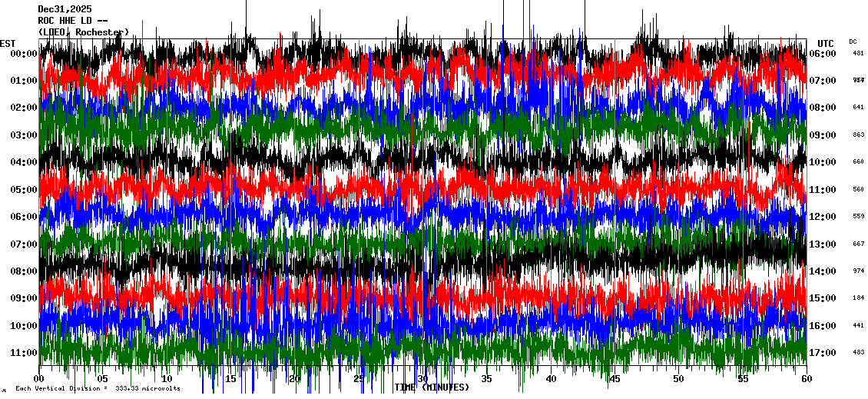Click DC offset value 863
Image resolution: width=868 pixels, height=399 pixels.
pos(858,135)
